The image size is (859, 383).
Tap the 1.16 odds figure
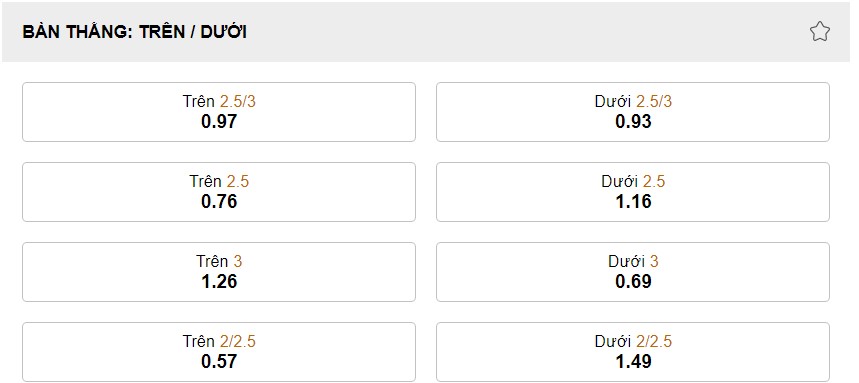633,201
